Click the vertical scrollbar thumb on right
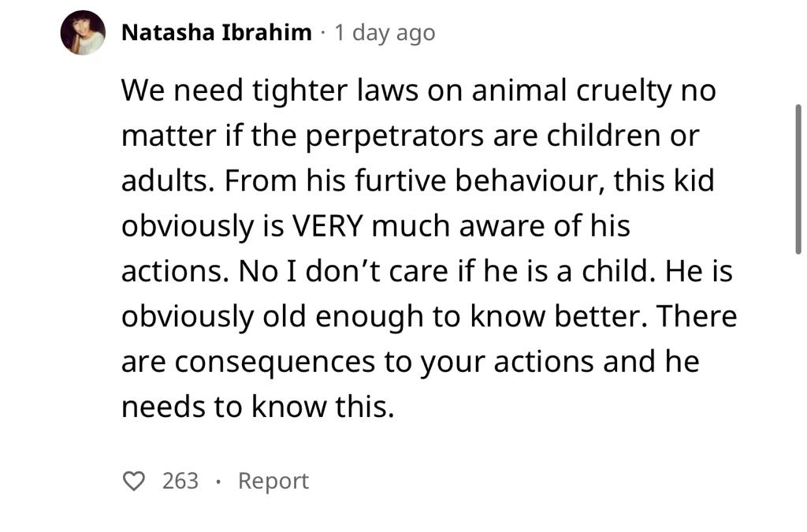This screenshot has height=532, width=807. click(x=798, y=179)
